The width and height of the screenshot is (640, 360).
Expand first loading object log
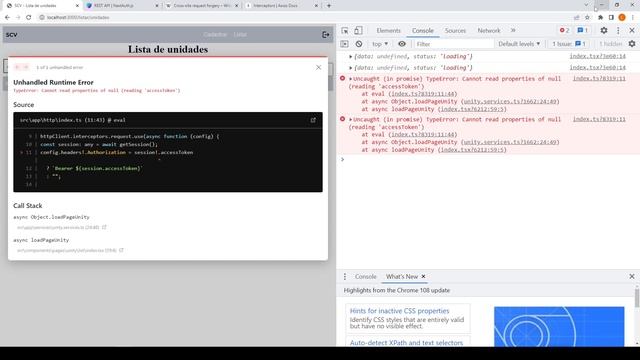click(x=351, y=56)
